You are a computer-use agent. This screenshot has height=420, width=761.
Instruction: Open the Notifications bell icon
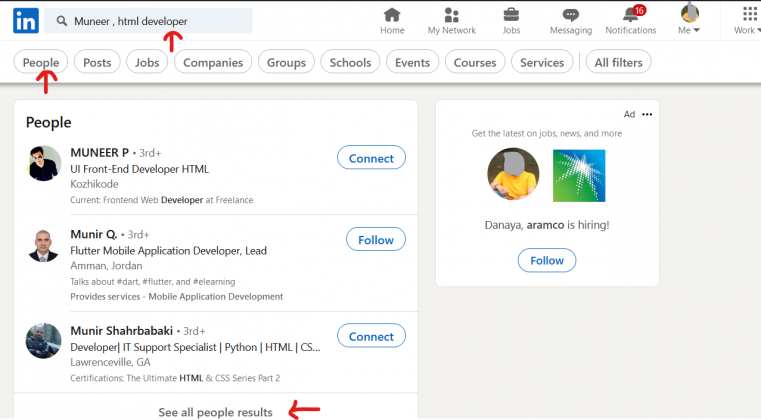tap(630, 15)
